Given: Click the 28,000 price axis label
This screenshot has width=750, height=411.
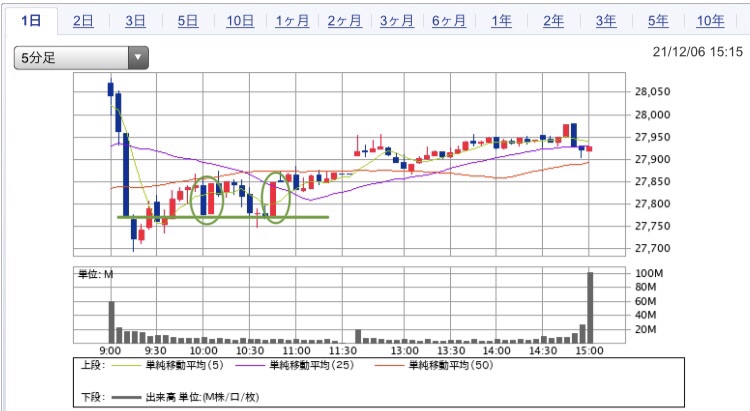Looking at the screenshot, I should pyautogui.click(x=652, y=115).
